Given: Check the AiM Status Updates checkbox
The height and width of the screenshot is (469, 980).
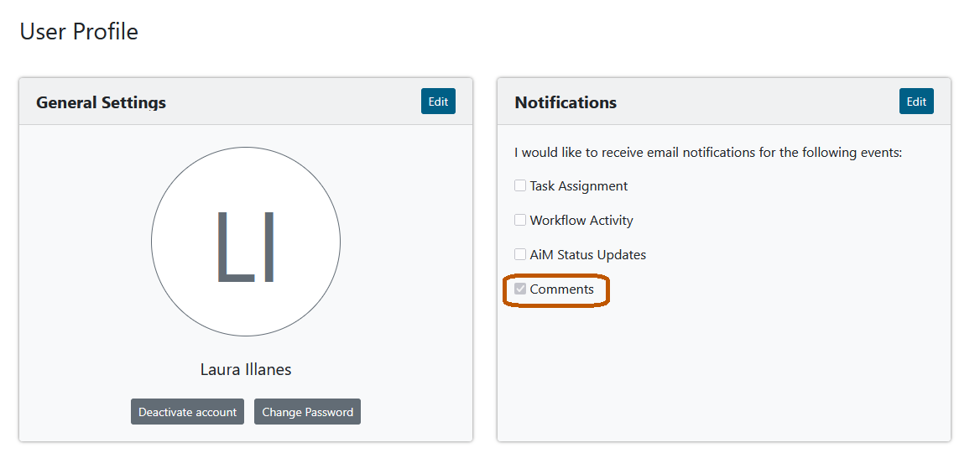Looking at the screenshot, I should coord(520,254).
